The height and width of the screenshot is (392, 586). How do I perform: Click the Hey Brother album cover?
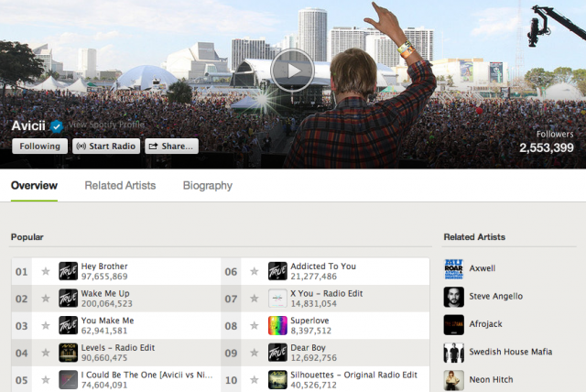[x=68, y=271]
